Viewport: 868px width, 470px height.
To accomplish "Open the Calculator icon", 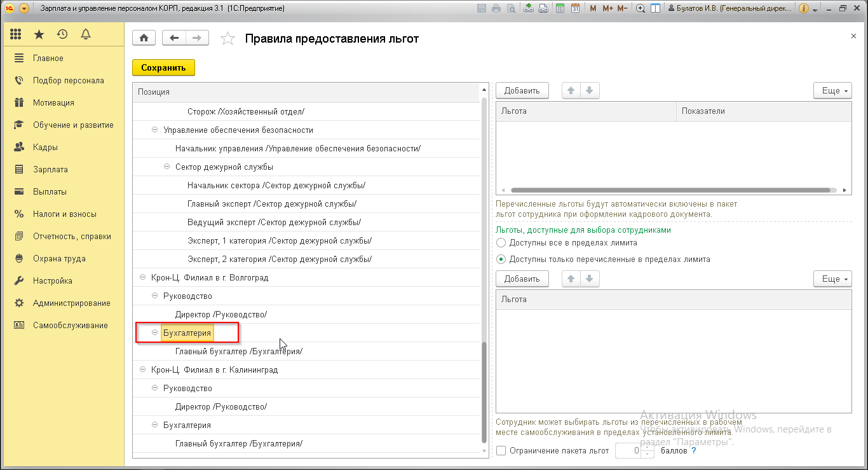I will click(x=560, y=9).
